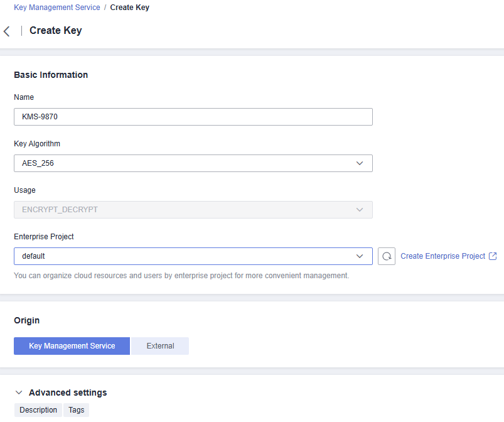Click the back arrow beside Create Key

pos(7,31)
